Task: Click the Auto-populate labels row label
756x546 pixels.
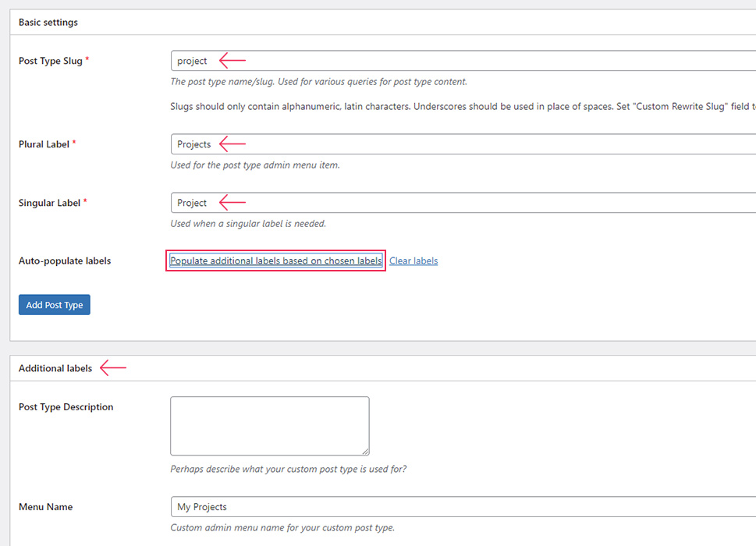Action: (x=65, y=261)
